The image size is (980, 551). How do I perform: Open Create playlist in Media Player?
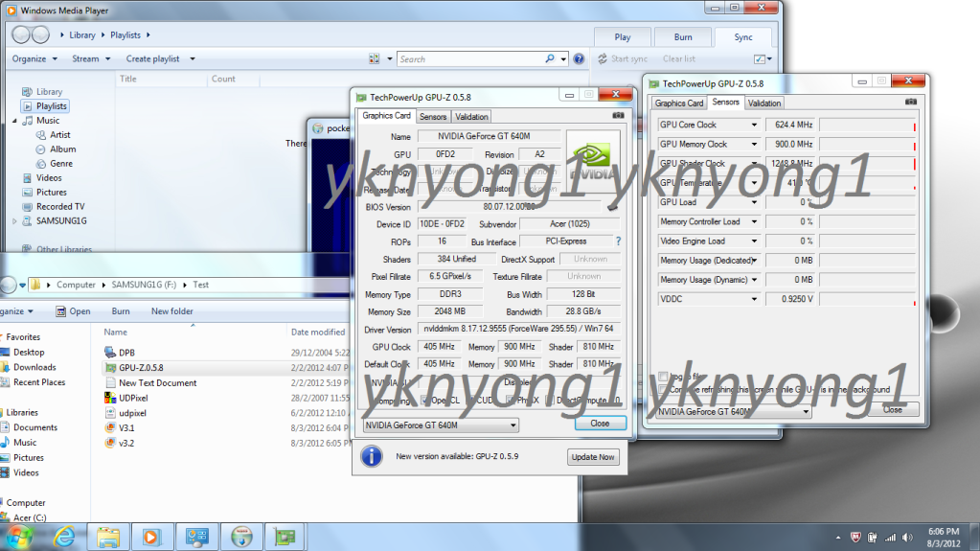click(160, 58)
